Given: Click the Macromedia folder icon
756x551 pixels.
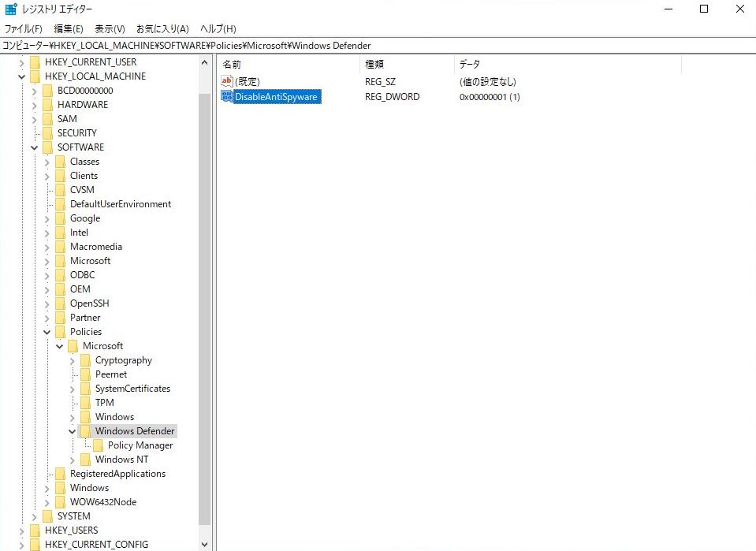Looking at the screenshot, I should pyautogui.click(x=60, y=247).
